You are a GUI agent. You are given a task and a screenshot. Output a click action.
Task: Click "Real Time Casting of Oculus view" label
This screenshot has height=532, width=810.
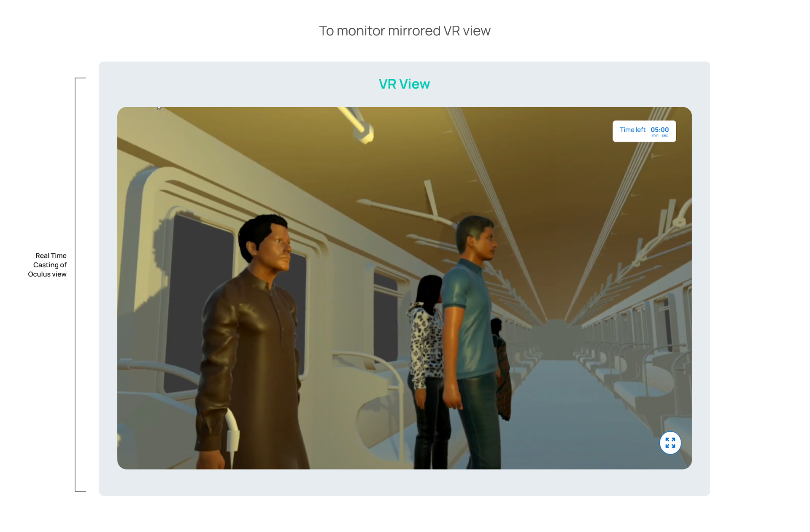tap(48, 265)
